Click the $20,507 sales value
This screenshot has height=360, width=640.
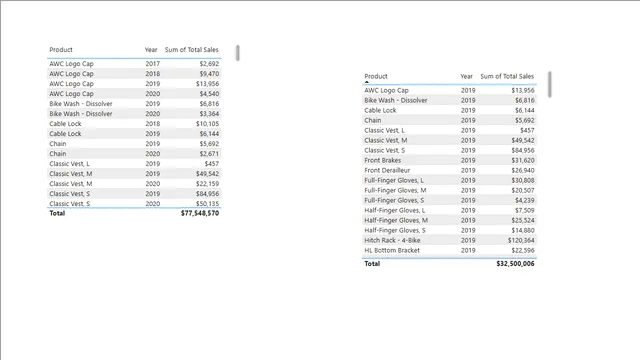pyautogui.click(x=523, y=190)
